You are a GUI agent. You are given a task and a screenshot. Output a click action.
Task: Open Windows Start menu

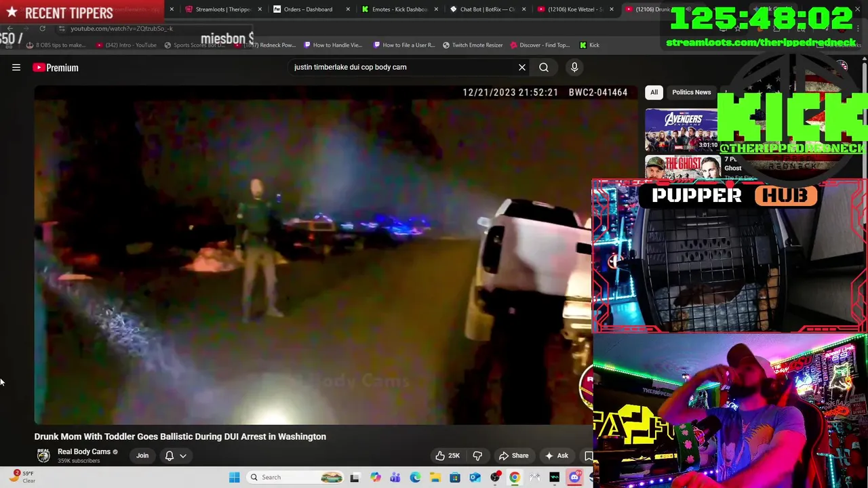[234, 477]
